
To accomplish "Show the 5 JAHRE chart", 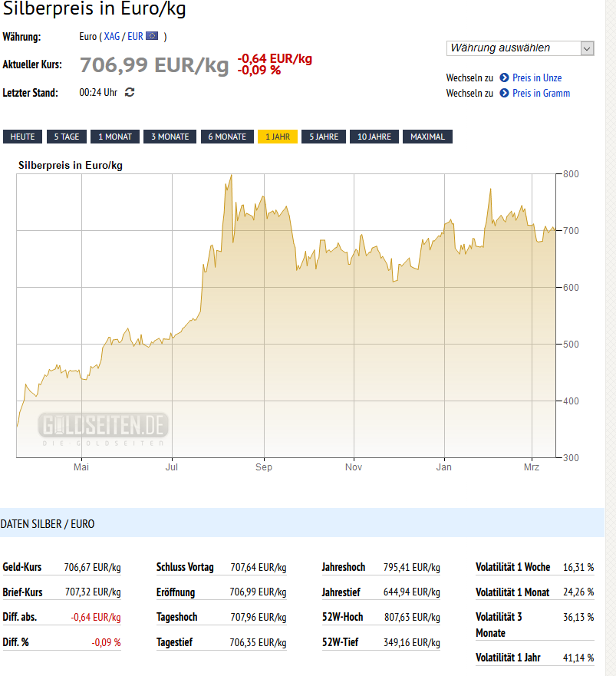I will [x=324, y=137].
